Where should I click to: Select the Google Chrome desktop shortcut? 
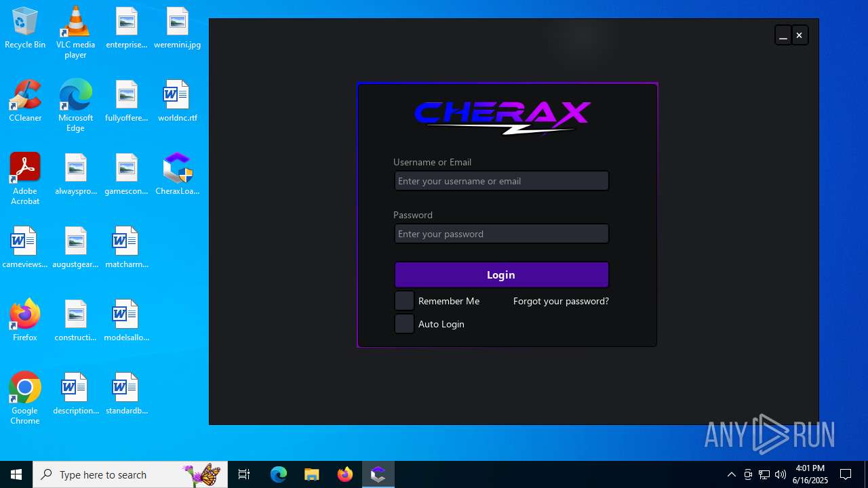click(25, 399)
